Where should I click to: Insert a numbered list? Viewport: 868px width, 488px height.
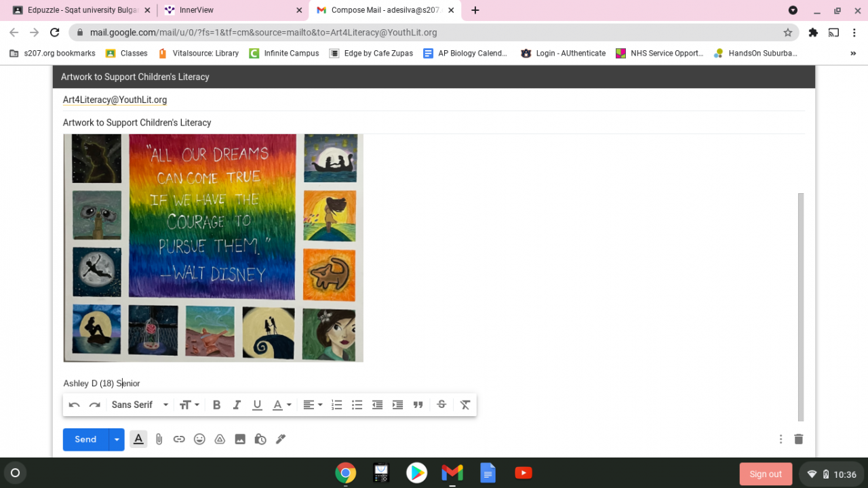[336, 405]
